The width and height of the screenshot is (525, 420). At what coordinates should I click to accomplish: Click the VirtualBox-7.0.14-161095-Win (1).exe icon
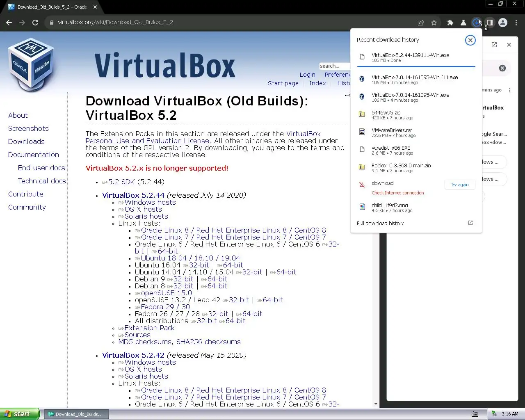(x=362, y=79)
